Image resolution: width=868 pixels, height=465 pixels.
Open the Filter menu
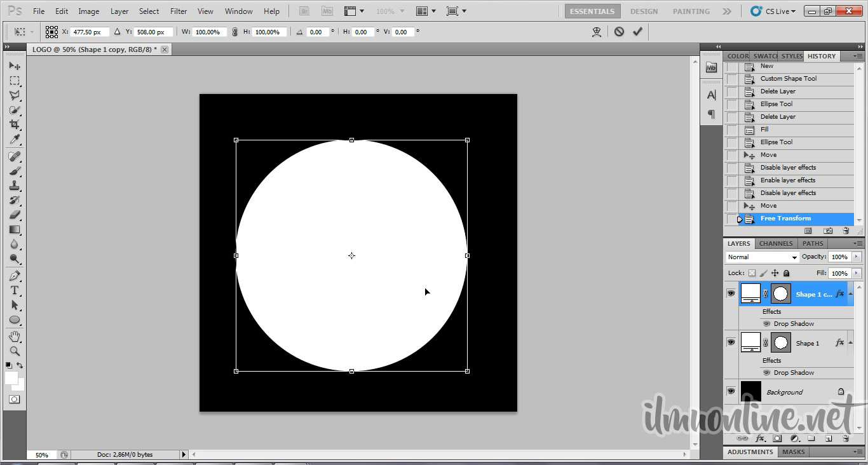[x=179, y=11]
